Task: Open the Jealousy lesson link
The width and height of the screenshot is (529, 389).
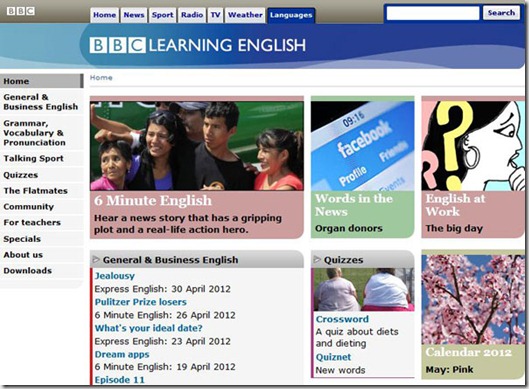Action: click(114, 276)
